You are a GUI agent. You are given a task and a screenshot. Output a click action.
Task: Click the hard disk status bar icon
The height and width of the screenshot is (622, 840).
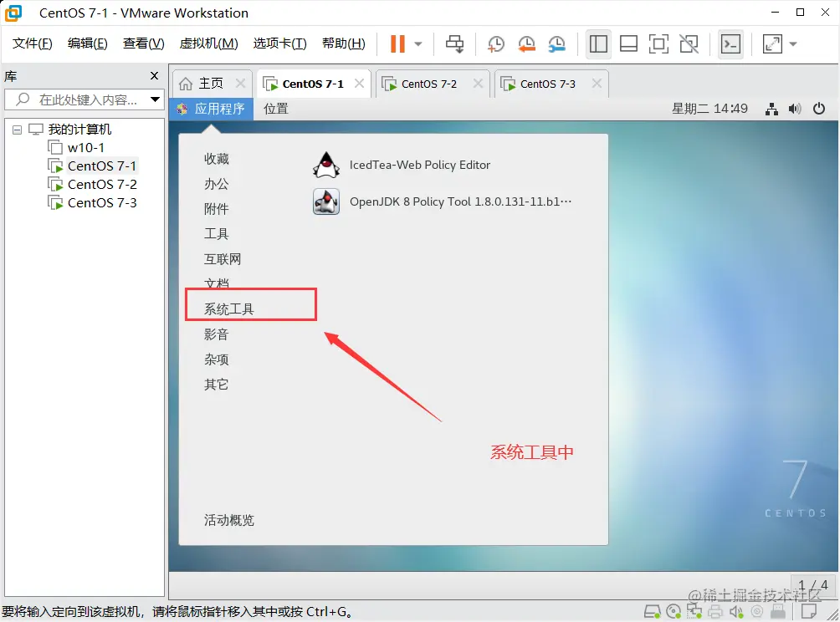(x=652, y=611)
